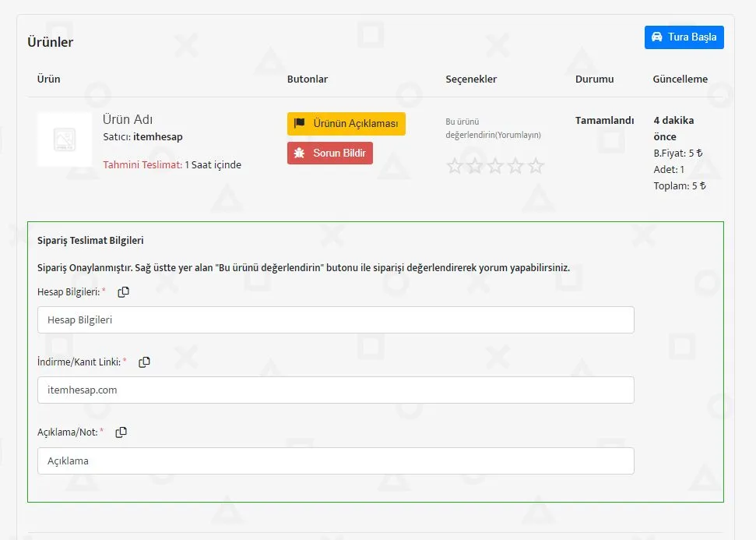Click copy icon beside Açıklama/Not
Viewport: 756px width, 540px height.
121,432
